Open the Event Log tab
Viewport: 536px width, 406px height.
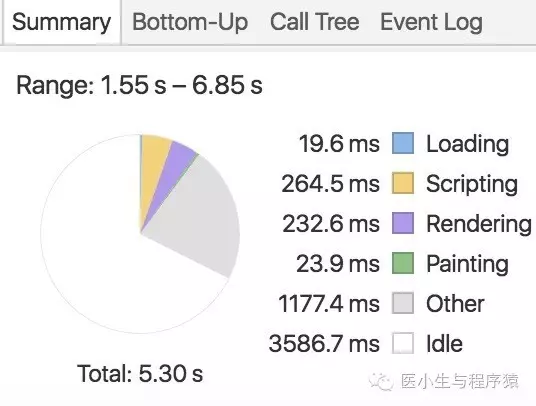pos(431,23)
